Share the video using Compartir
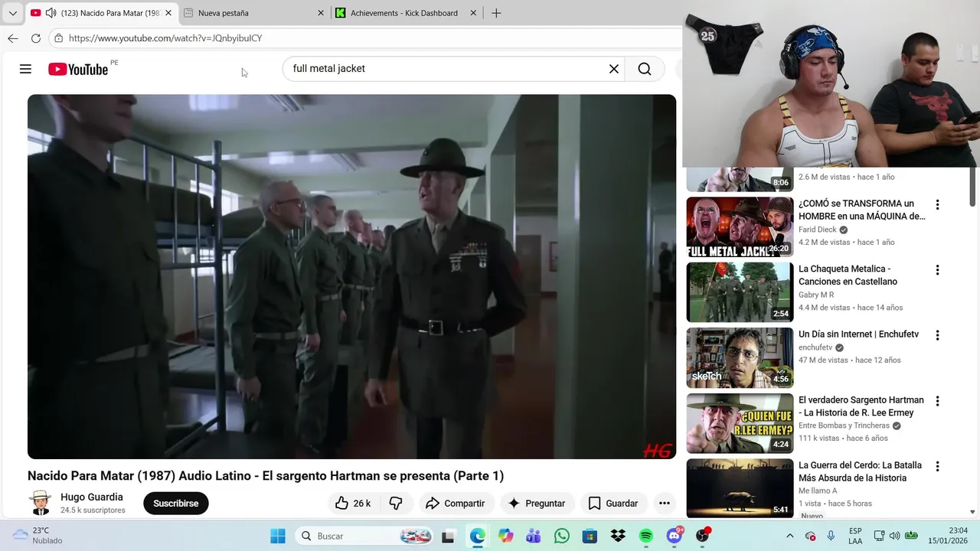 (x=455, y=503)
